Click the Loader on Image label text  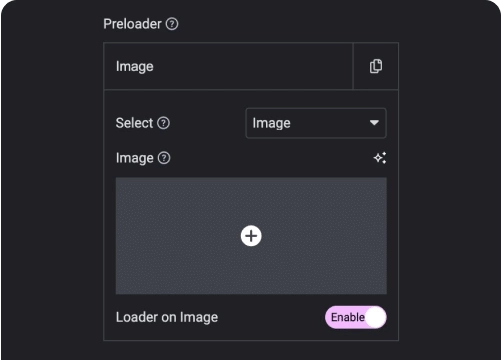(167, 317)
